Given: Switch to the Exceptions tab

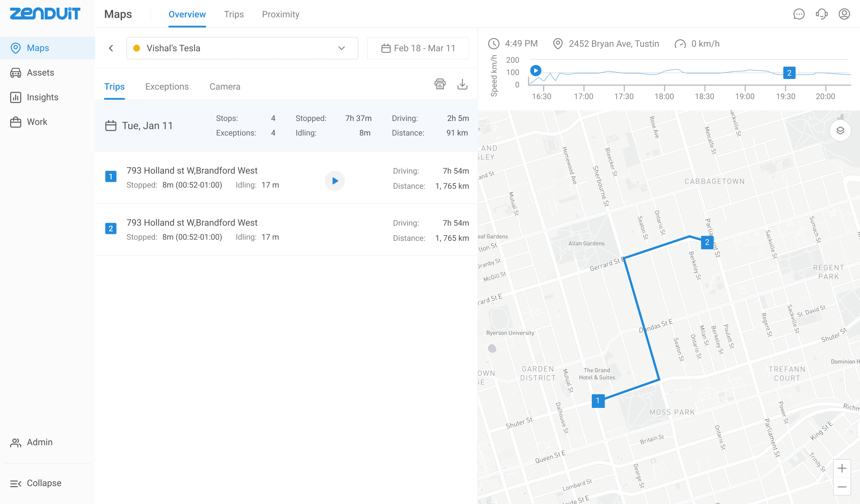Looking at the screenshot, I should (167, 87).
